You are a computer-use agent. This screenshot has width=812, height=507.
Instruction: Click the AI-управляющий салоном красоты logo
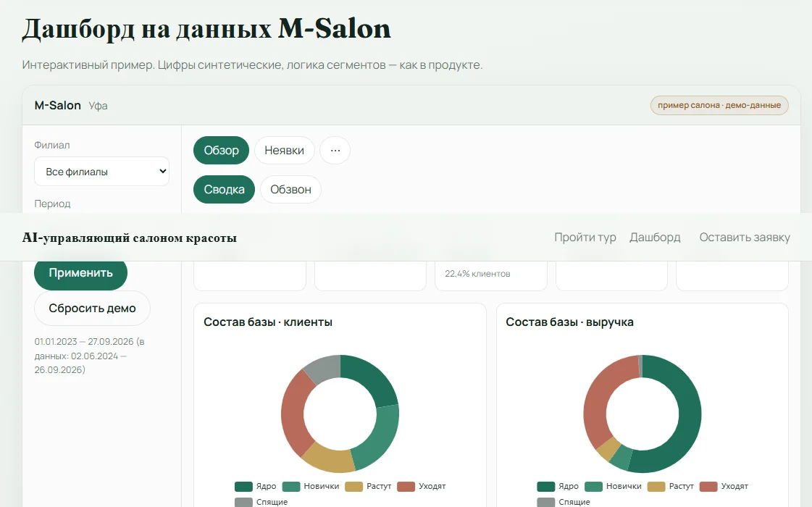point(130,238)
